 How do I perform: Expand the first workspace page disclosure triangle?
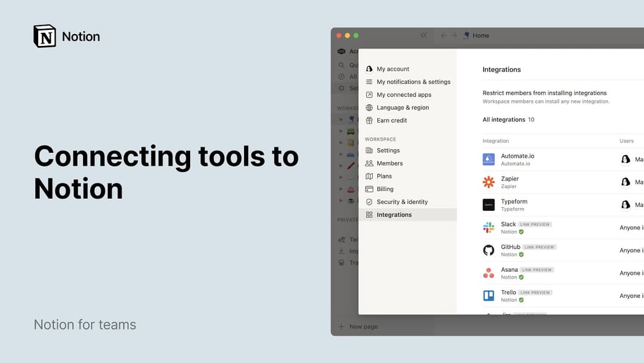pos(342,119)
